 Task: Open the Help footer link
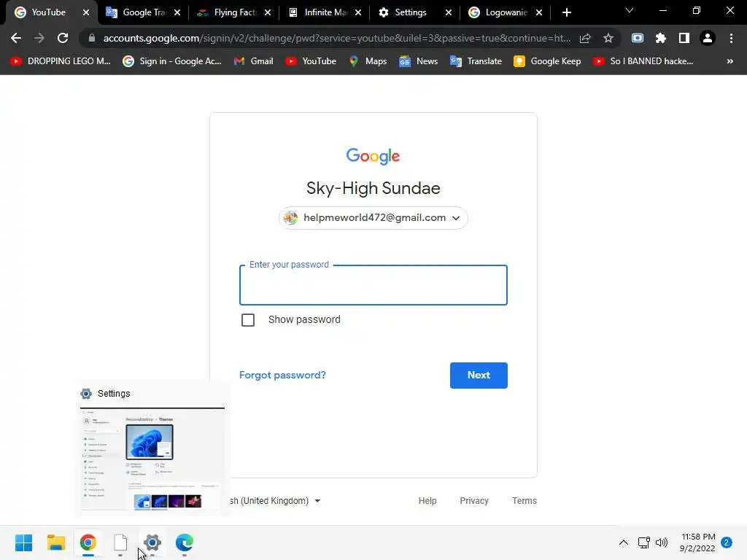click(427, 500)
